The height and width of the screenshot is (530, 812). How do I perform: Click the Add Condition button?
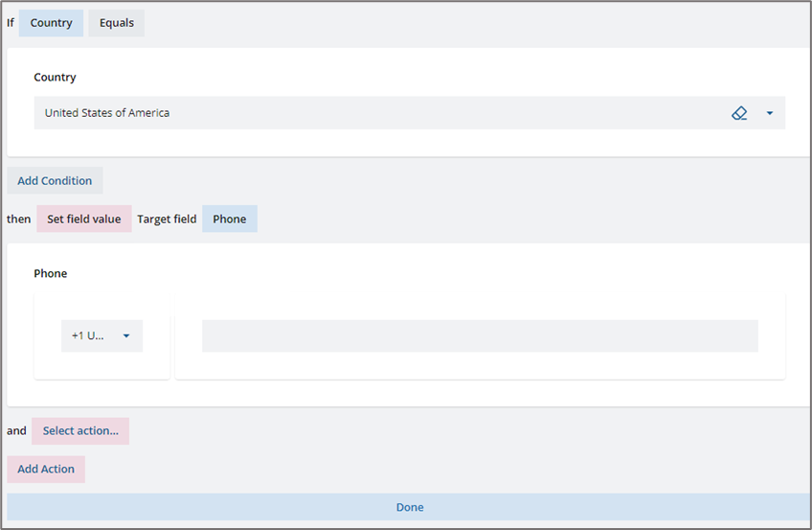coord(55,180)
